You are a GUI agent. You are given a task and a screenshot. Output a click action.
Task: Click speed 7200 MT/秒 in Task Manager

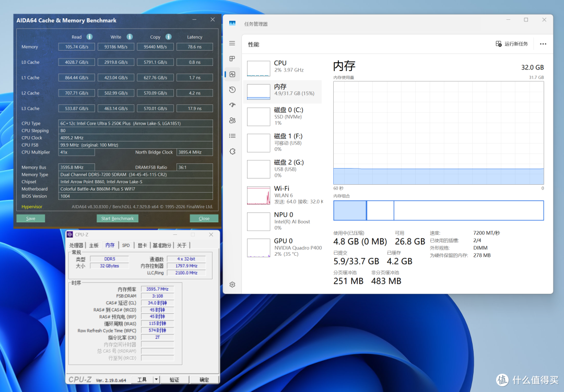(487, 233)
